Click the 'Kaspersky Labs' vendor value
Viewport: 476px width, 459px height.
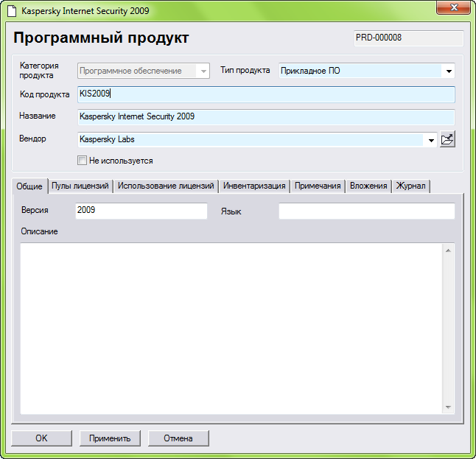pos(107,139)
